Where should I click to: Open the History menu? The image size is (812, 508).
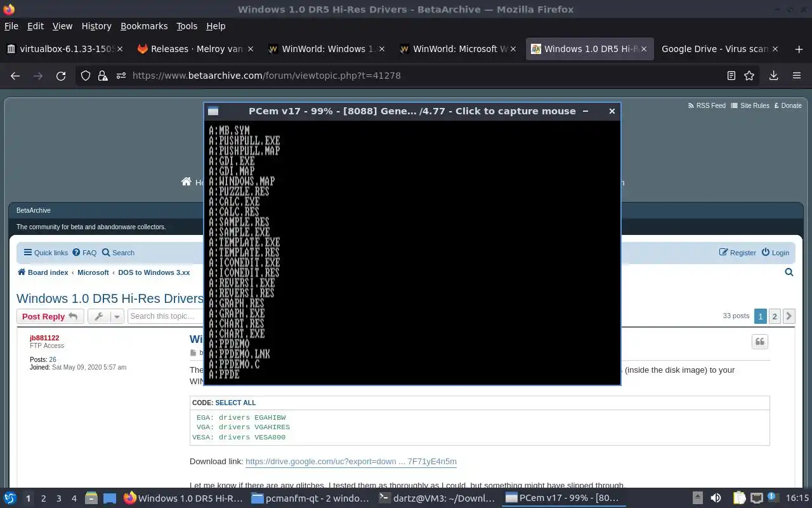point(96,26)
